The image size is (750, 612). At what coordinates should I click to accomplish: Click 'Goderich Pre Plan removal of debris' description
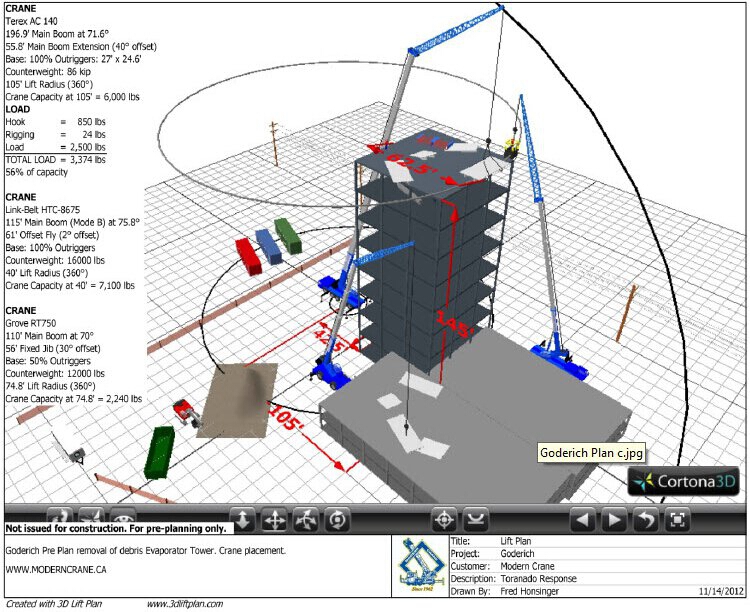click(x=146, y=550)
